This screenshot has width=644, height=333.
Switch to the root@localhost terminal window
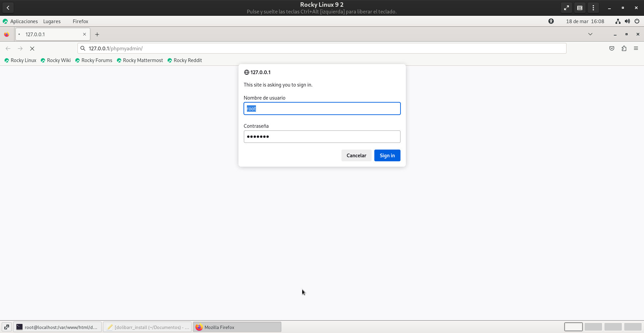click(57, 327)
